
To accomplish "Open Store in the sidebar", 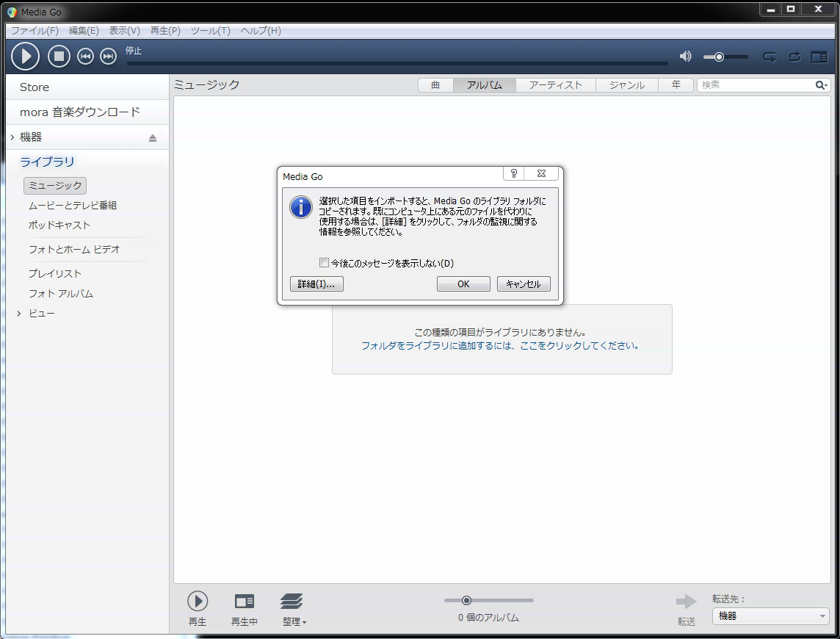I will 87,87.
